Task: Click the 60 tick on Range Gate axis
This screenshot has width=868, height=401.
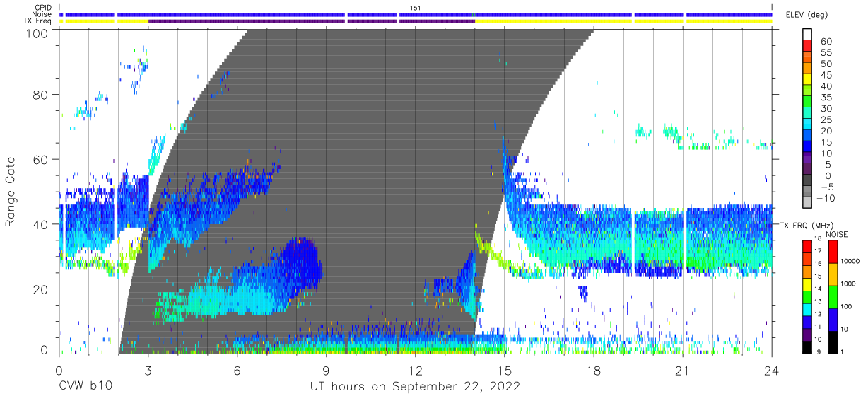Action: (x=41, y=159)
